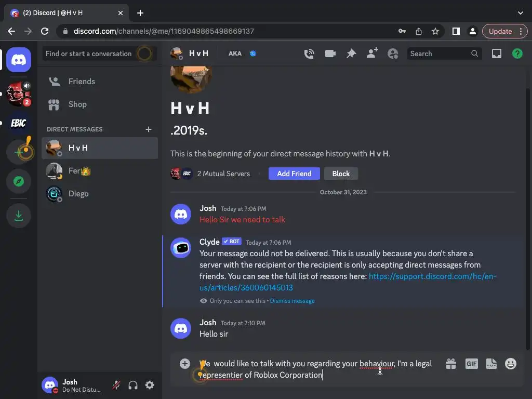
Task: Open the tab search dropdown arrow
Action: coord(521,13)
